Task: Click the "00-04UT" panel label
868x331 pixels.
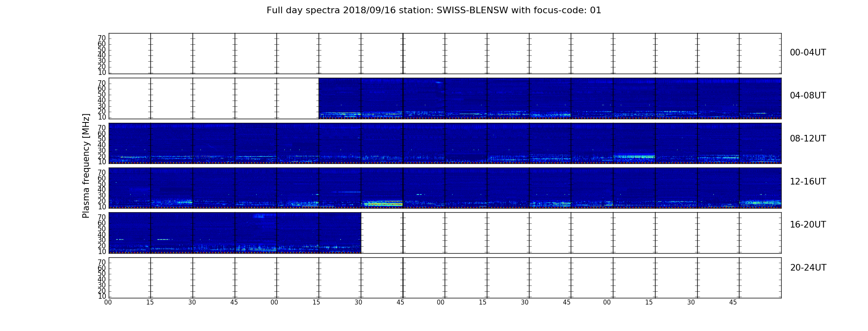Action: [x=808, y=53]
